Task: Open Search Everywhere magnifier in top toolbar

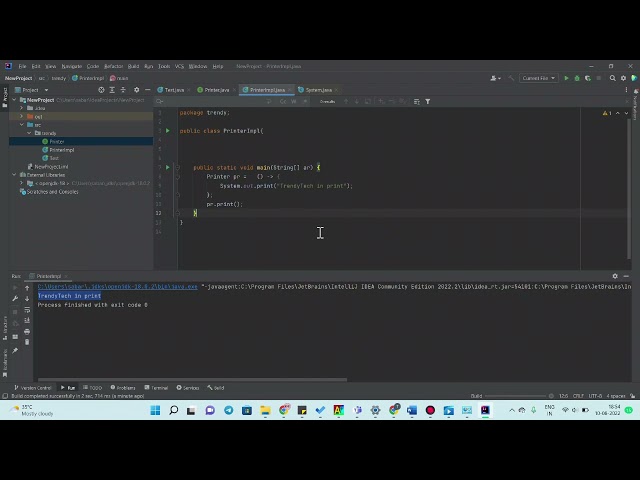Action: pos(612,78)
